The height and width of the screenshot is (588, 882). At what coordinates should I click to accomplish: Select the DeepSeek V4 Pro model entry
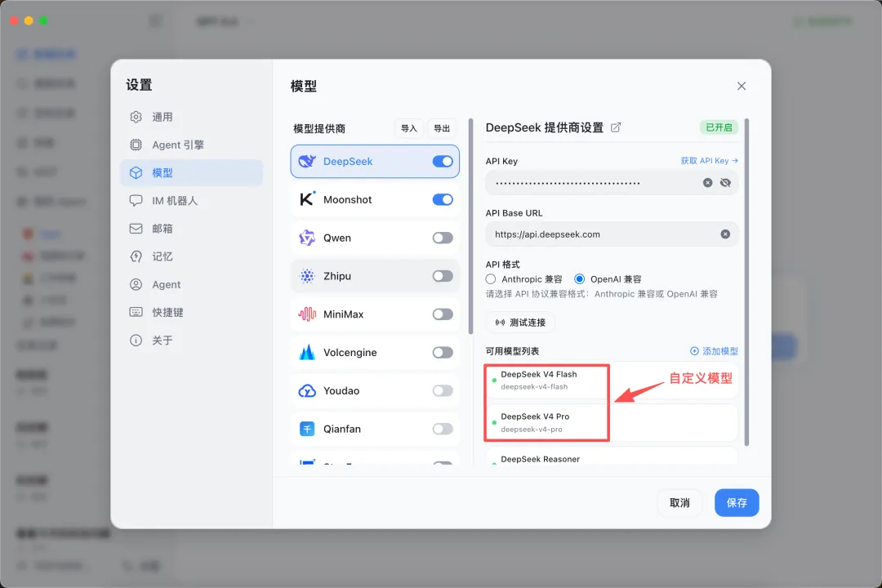(x=612, y=422)
